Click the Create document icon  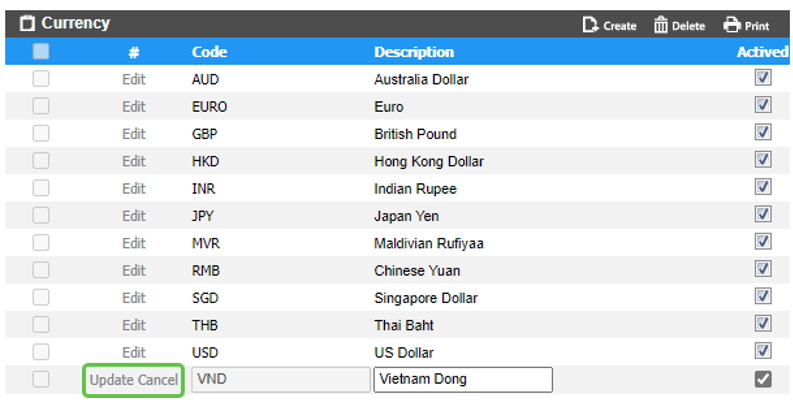tap(590, 25)
